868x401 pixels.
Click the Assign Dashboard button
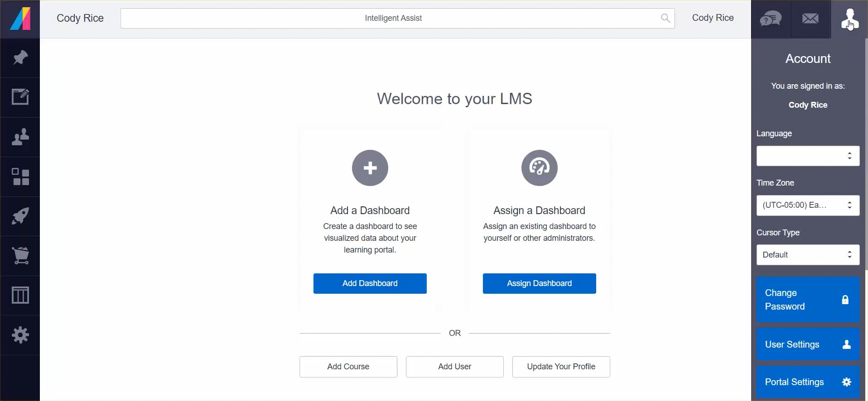coord(539,283)
